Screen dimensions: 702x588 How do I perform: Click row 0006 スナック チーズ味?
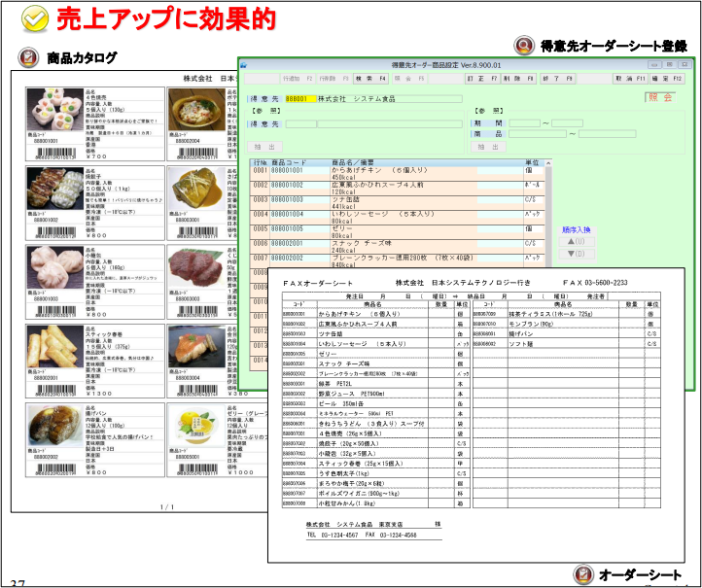[398, 247]
